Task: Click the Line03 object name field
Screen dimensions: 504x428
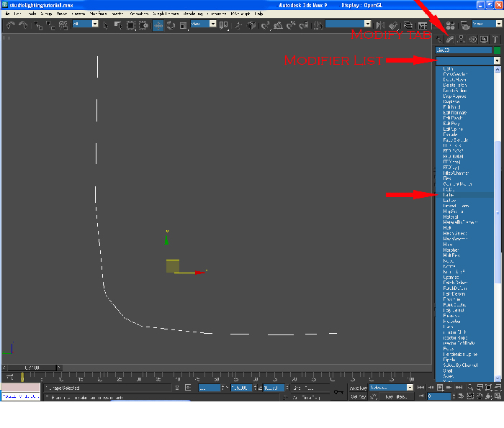Action: click(x=463, y=50)
